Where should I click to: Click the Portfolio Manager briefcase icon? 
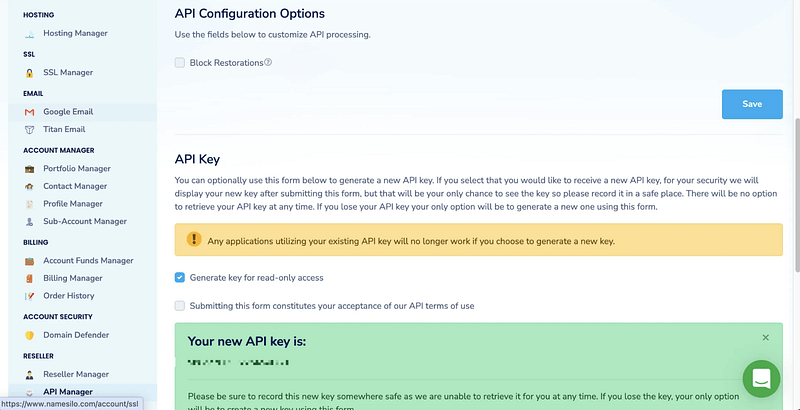click(30, 169)
